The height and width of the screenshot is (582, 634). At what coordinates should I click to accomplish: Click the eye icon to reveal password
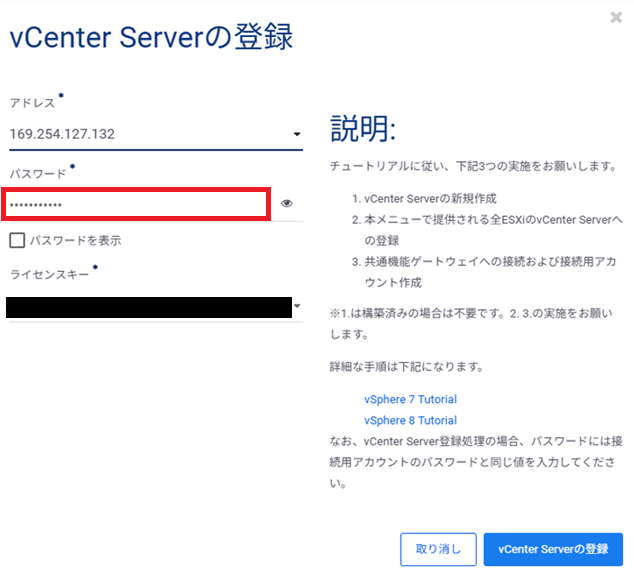[x=287, y=204]
